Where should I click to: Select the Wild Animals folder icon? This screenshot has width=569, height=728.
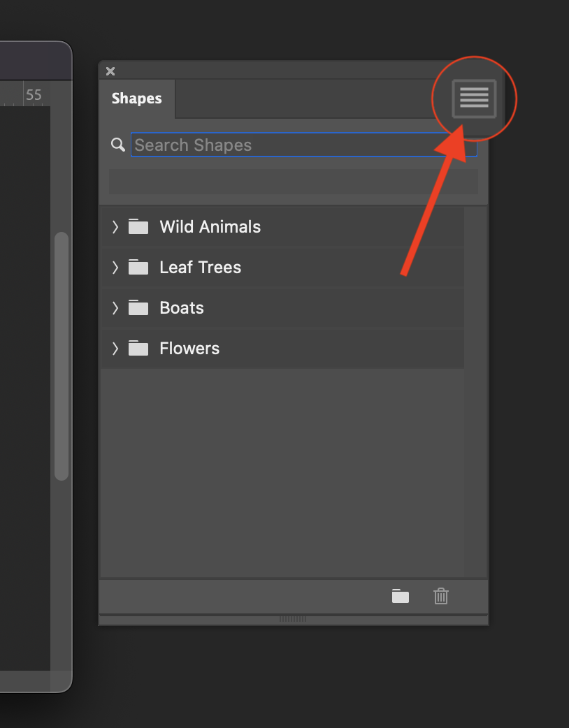pos(138,226)
